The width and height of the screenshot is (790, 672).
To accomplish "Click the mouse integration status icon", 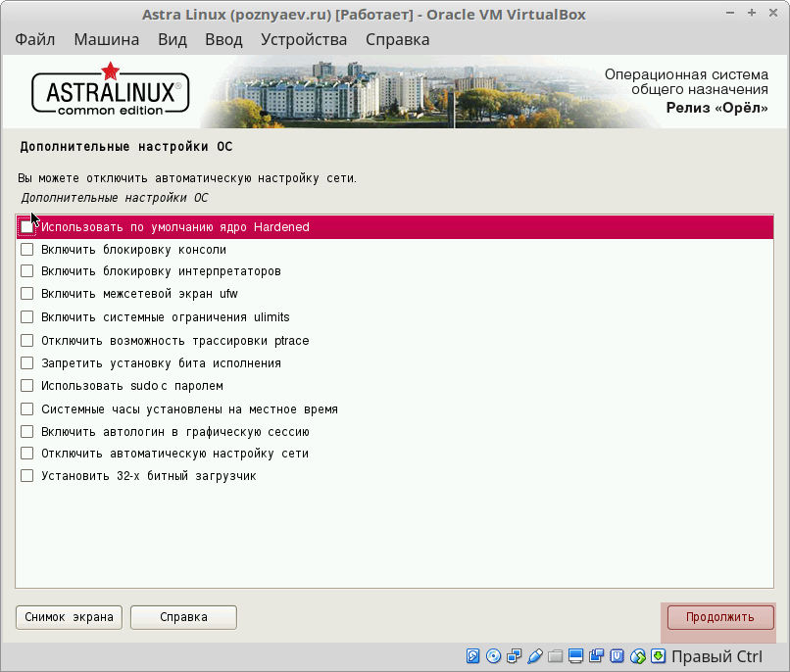I will pos(638,656).
